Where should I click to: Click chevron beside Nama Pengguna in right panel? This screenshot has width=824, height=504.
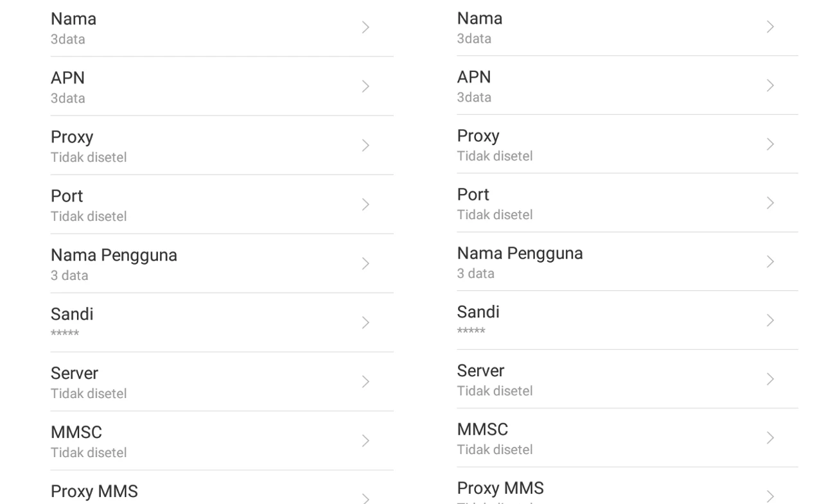tap(770, 262)
